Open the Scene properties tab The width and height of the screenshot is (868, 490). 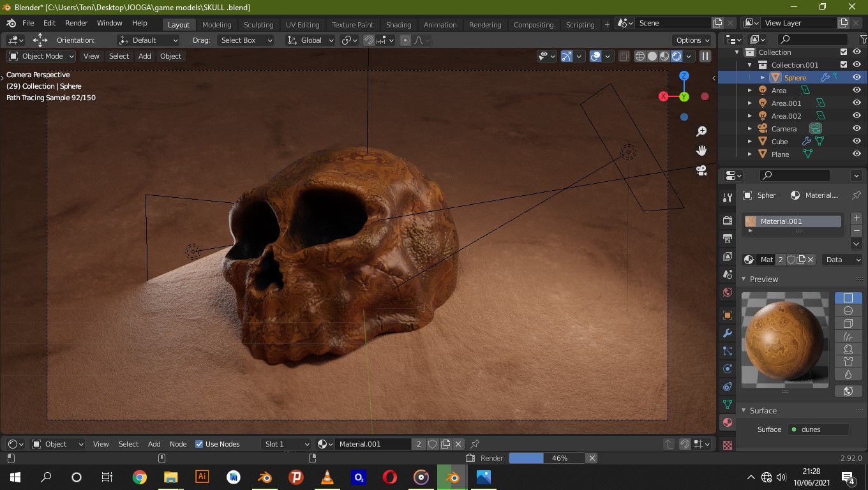727,274
